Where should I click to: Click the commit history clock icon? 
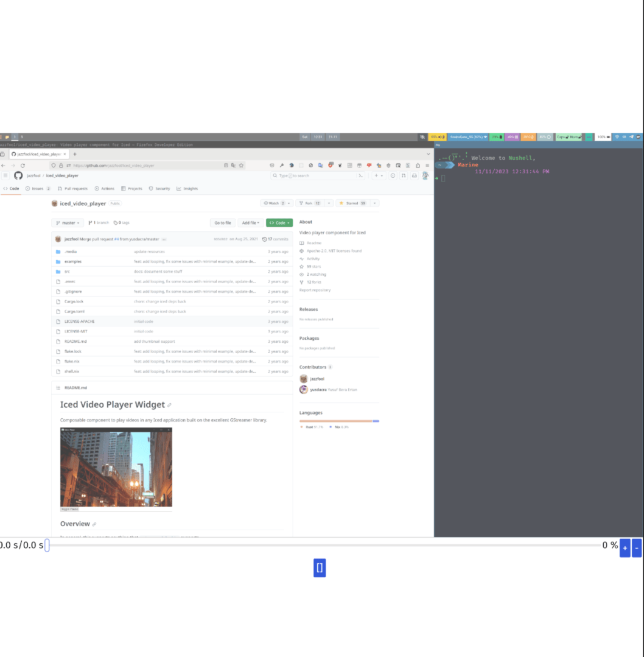pyautogui.click(x=264, y=239)
